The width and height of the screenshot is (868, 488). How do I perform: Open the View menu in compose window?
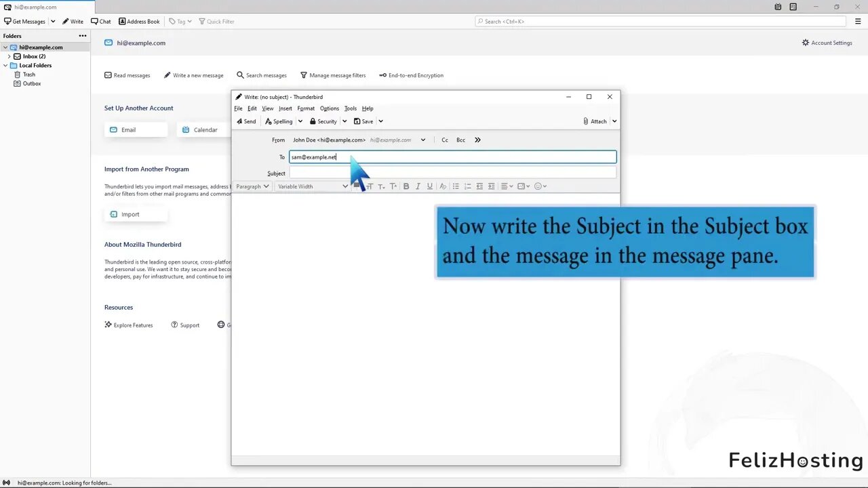point(268,108)
